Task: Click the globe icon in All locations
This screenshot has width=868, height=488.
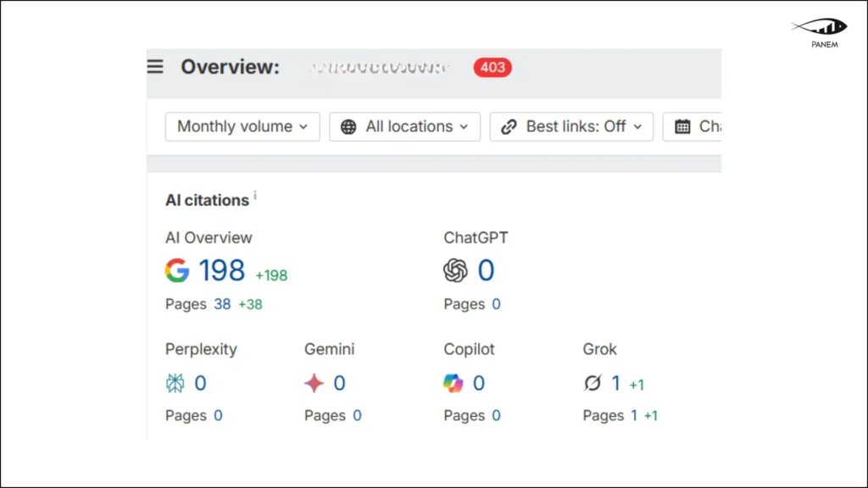Action: click(348, 127)
